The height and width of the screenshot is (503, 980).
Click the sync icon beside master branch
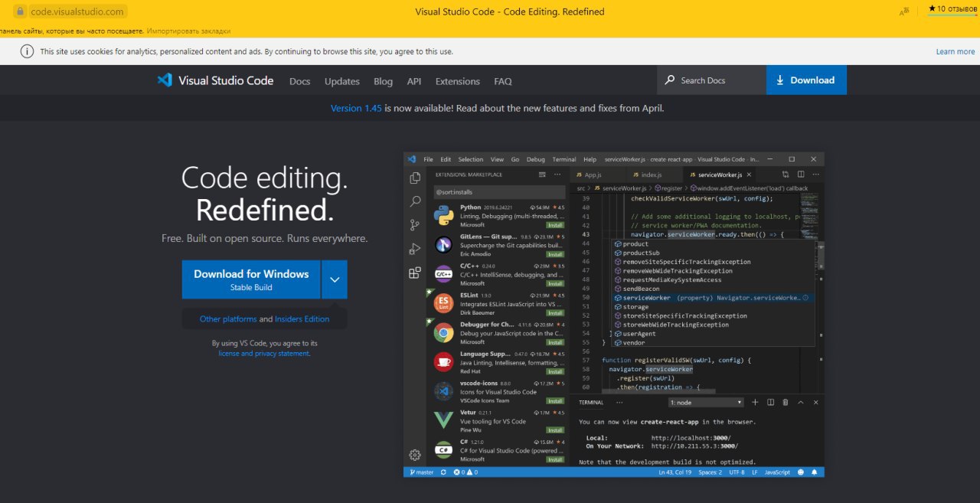coord(443,472)
